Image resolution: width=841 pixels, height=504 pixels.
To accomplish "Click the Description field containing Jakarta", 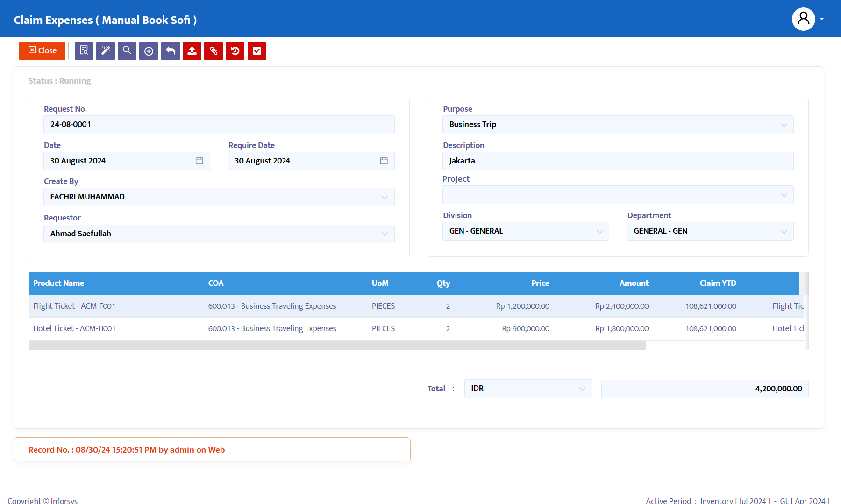I will tap(618, 161).
